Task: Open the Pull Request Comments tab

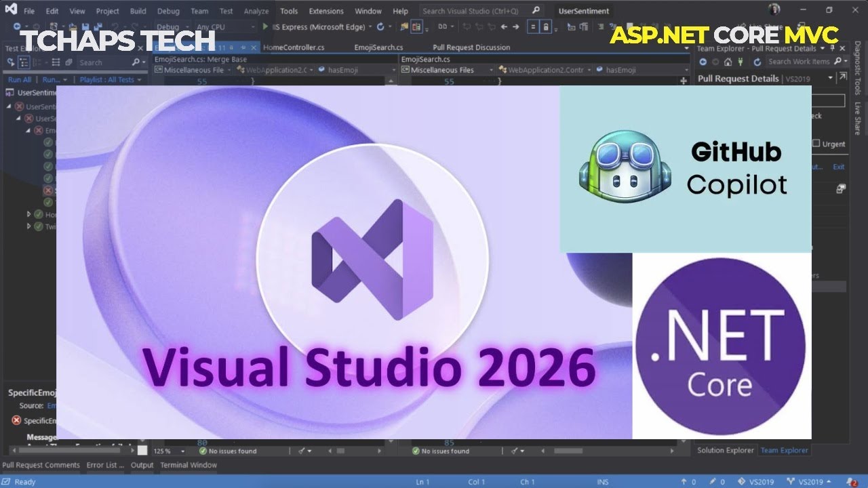Action: pyautogui.click(x=41, y=465)
